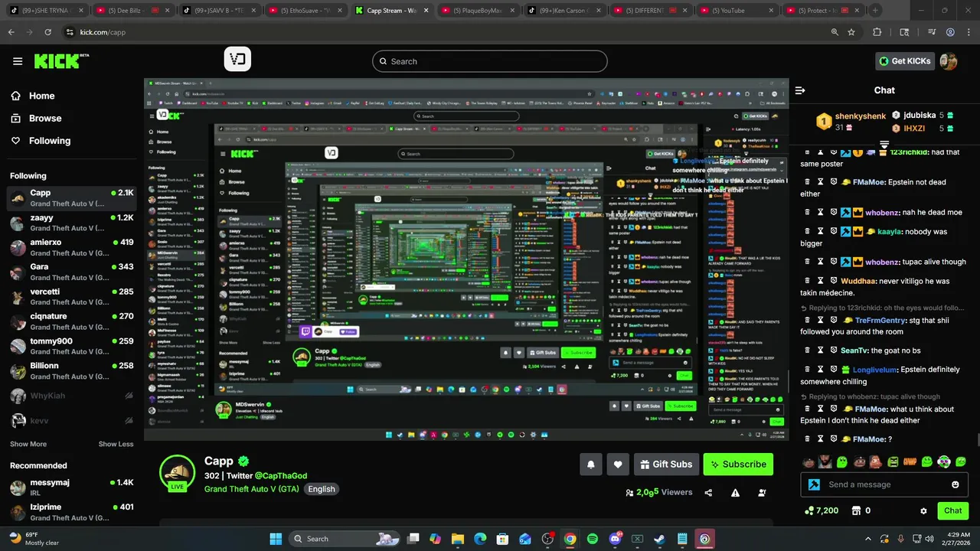Viewport: 980px width, 551px height.
Task: Click the VJ channel icon near search
Action: [237, 59]
